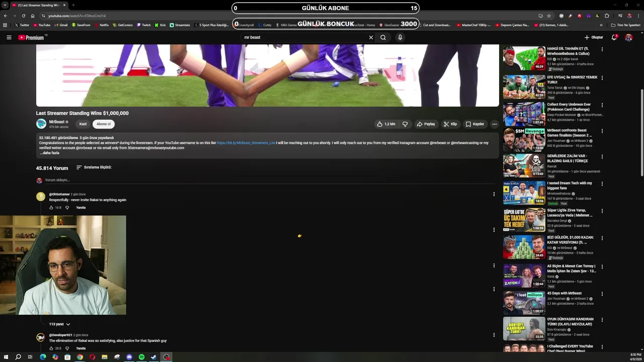Open YouTube notifications bell
The height and width of the screenshot is (362, 644).
(614, 37)
